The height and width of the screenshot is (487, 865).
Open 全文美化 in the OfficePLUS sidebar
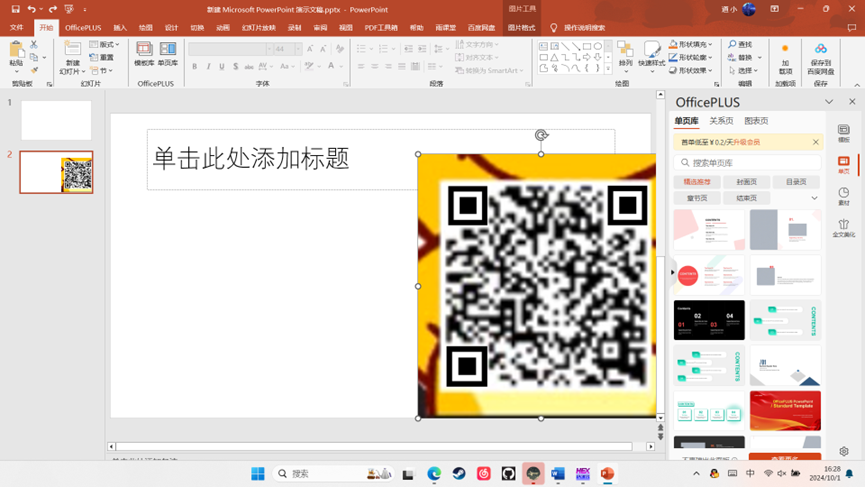coord(843,229)
